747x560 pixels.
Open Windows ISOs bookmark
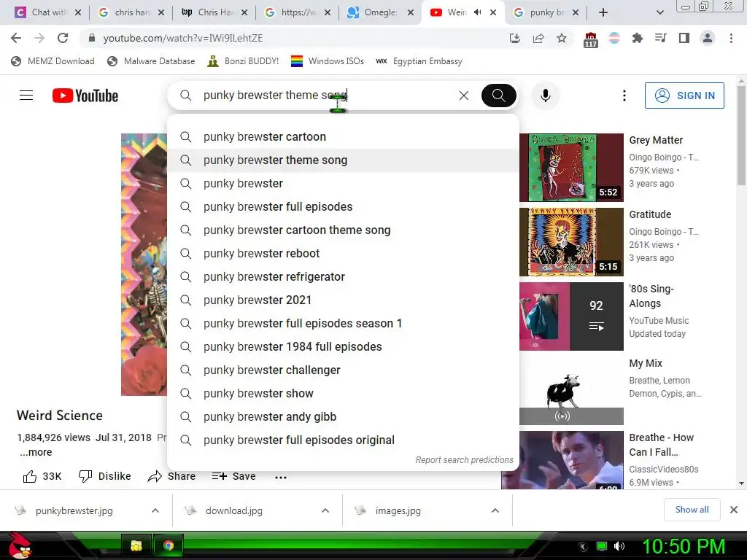point(328,61)
